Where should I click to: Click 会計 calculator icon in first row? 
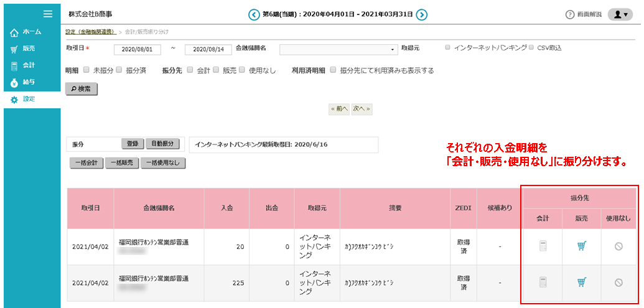543,246
